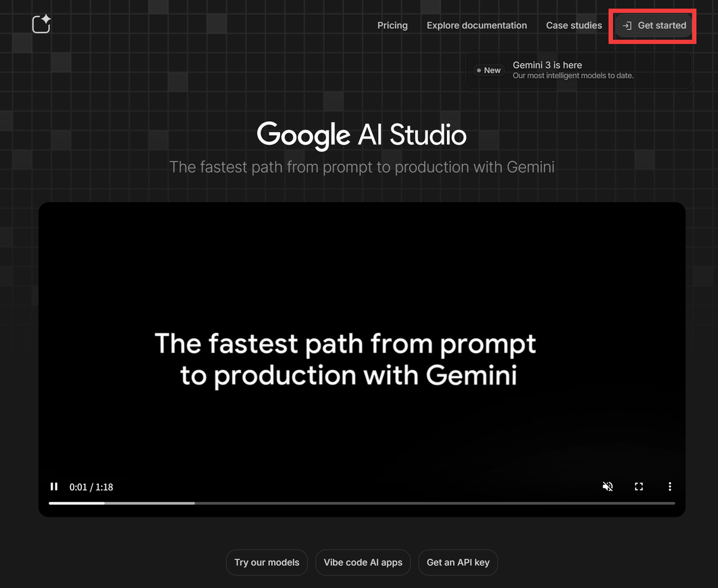Open the Case studies link
This screenshot has height=588, width=718.
(x=574, y=26)
